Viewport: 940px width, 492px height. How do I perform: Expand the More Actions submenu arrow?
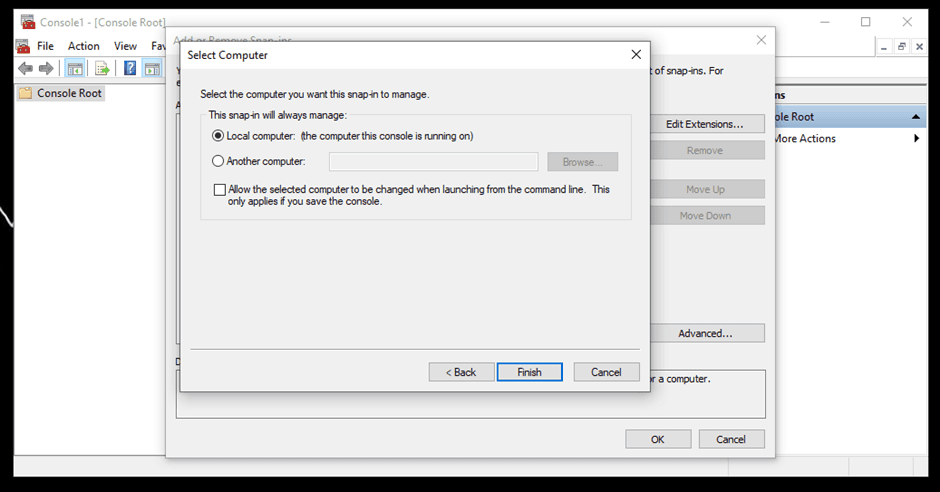pos(916,138)
